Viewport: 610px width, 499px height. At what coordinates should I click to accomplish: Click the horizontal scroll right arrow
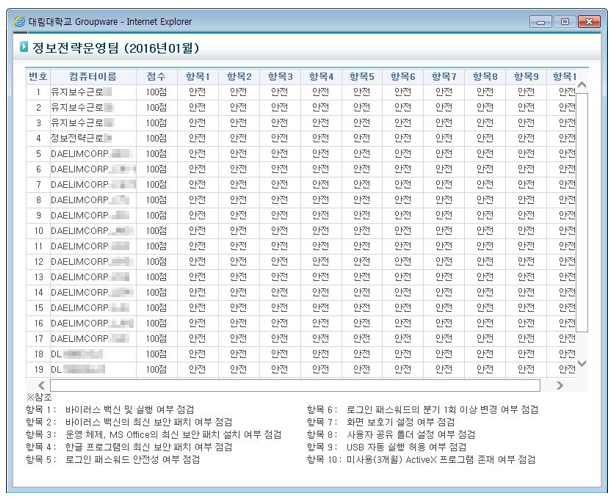(x=559, y=385)
